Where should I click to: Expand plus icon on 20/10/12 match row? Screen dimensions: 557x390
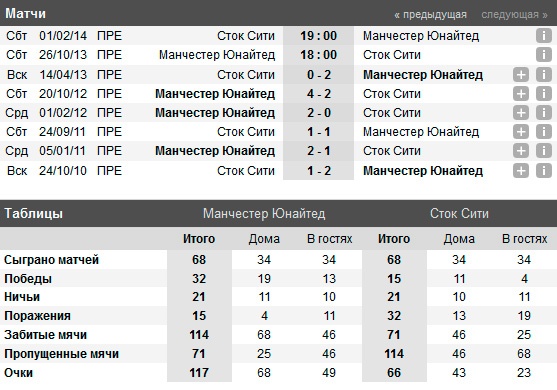click(521, 94)
